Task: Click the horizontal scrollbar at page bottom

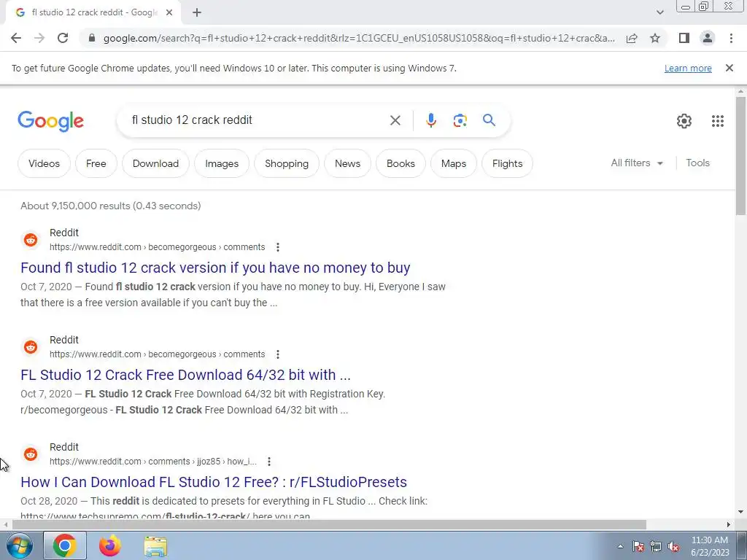Action: click(x=329, y=525)
